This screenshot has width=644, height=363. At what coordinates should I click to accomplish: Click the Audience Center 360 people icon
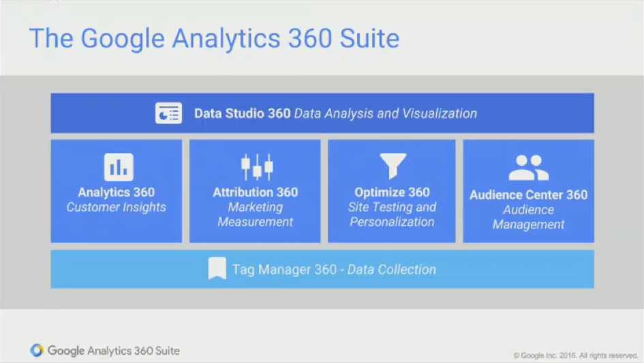click(x=529, y=168)
